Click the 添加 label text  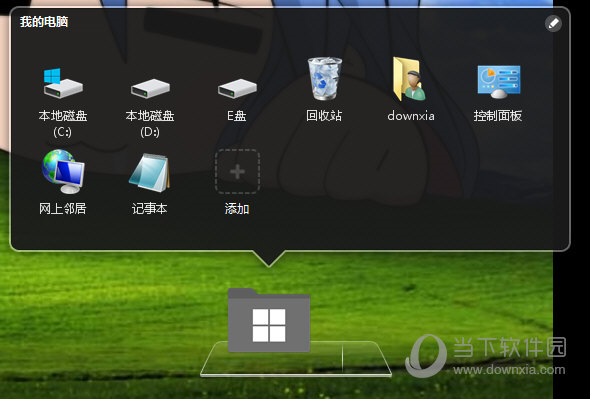tap(237, 208)
